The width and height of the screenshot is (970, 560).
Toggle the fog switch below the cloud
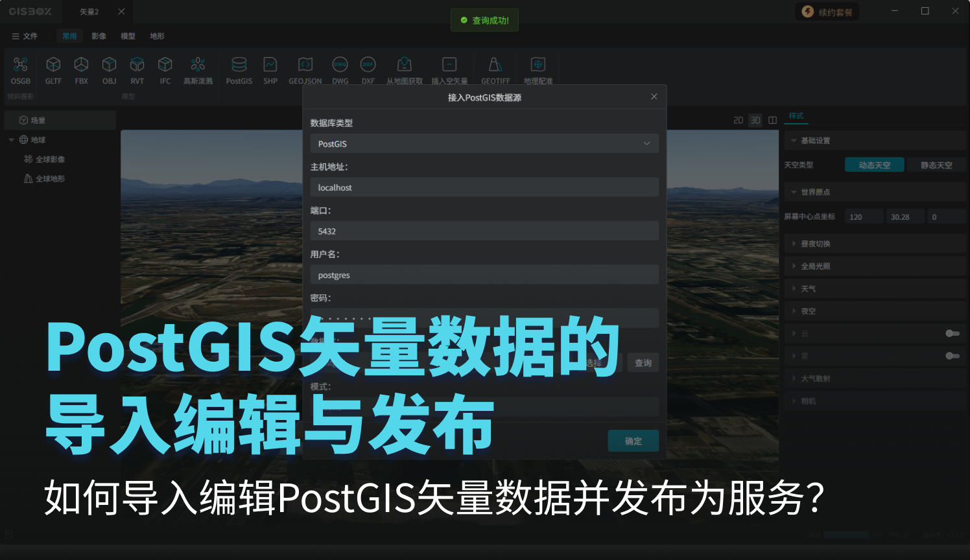pyautogui.click(x=952, y=356)
